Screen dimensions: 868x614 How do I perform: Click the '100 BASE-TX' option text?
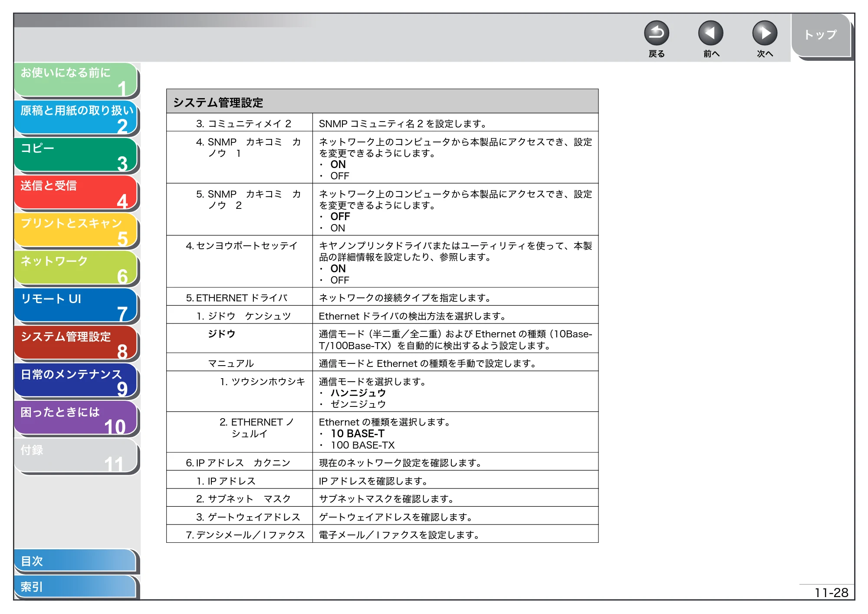coord(363,445)
